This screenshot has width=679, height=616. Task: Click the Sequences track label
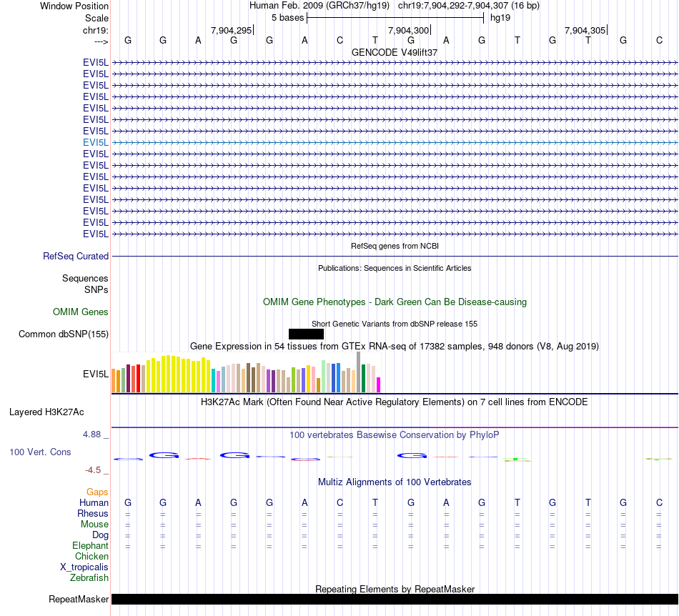[x=85, y=279]
